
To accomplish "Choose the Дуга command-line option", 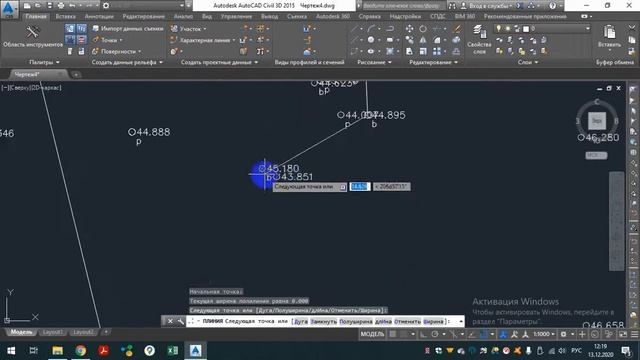I will (301, 322).
